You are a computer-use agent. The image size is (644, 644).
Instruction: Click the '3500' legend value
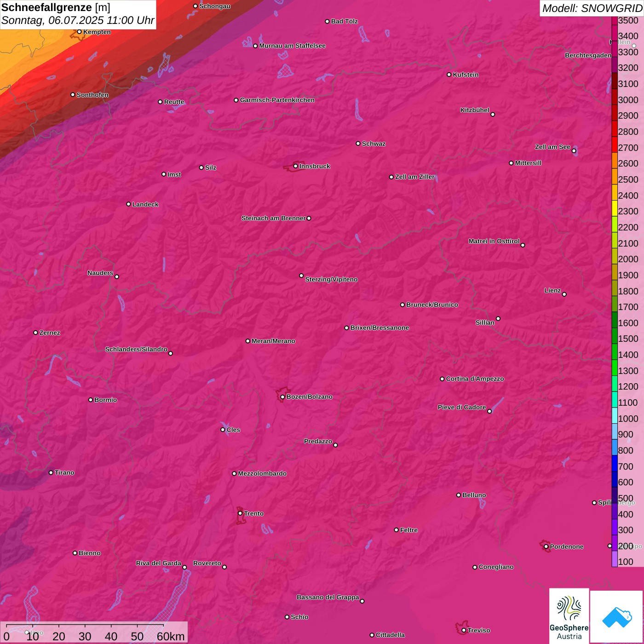[628, 20]
